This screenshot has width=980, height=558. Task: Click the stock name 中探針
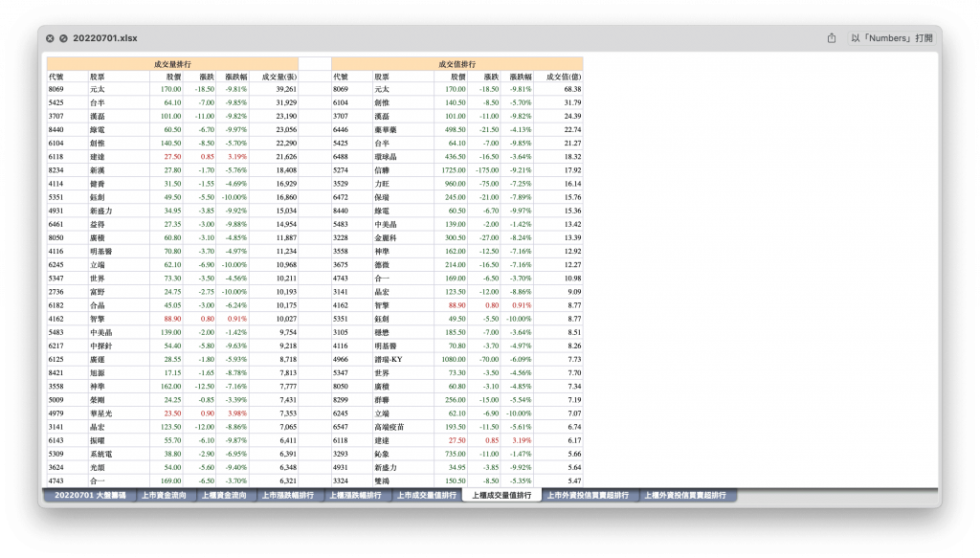[100, 346]
